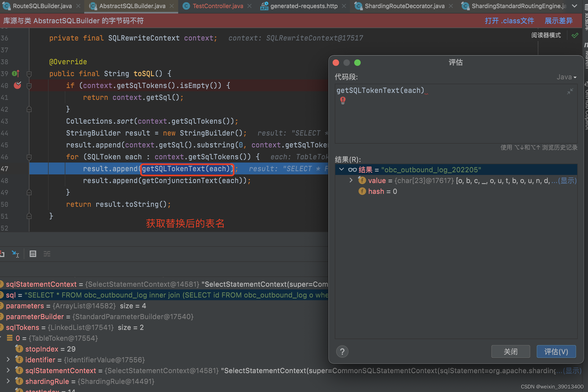The height and width of the screenshot is (392, 588).
Task: Toggle the breakpoint at line 40
Action: pos(18,85)
